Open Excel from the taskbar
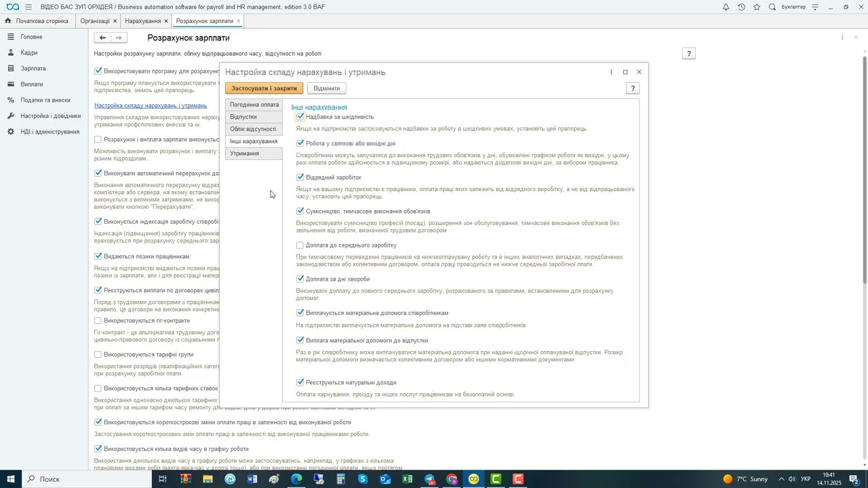 [408, 479]
